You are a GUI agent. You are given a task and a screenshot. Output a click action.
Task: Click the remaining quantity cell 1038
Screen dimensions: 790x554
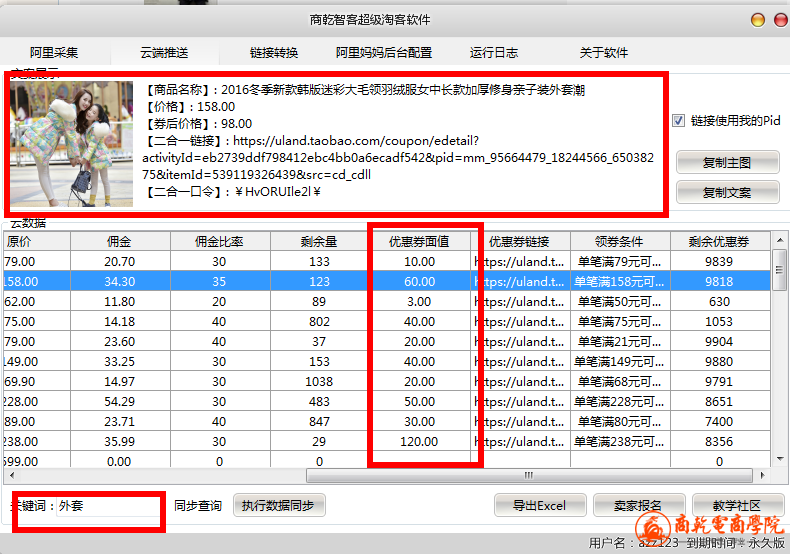[319, 381]
